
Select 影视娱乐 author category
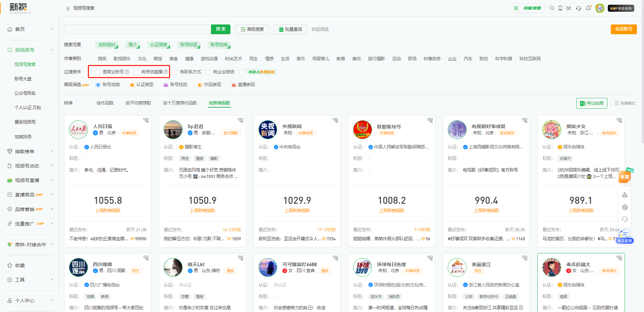[122, 59]
